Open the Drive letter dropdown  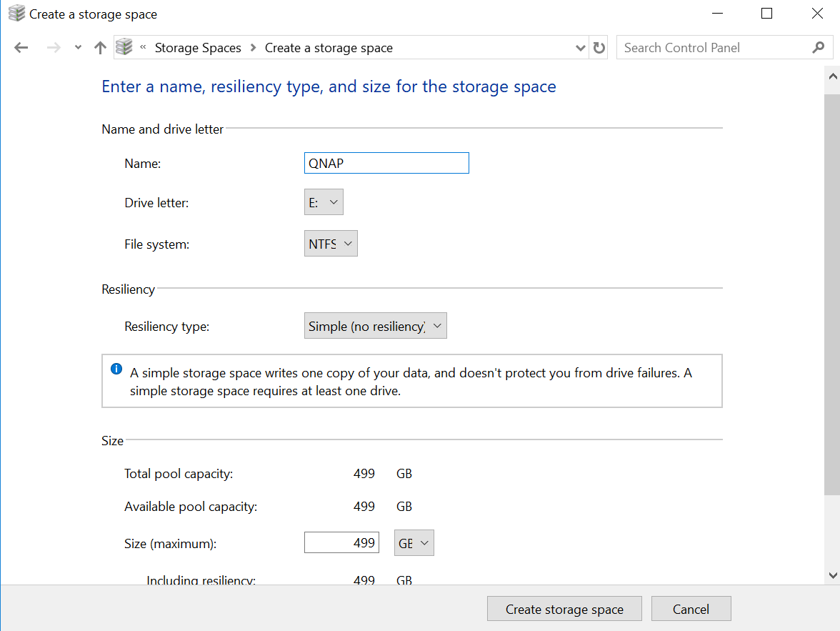(x=324, y=202)
